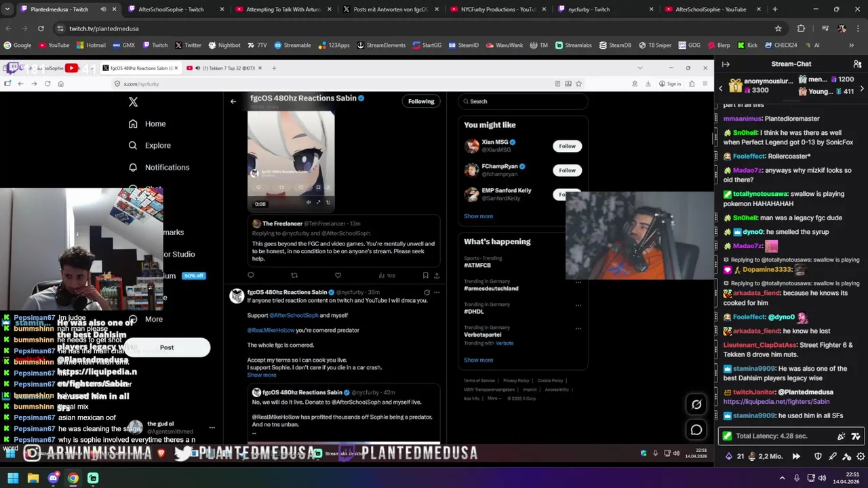Image resolution: width=868 pixels, height=488 pixels.
Task: Reply to The Freelancer quoted post
Action: 251,275
